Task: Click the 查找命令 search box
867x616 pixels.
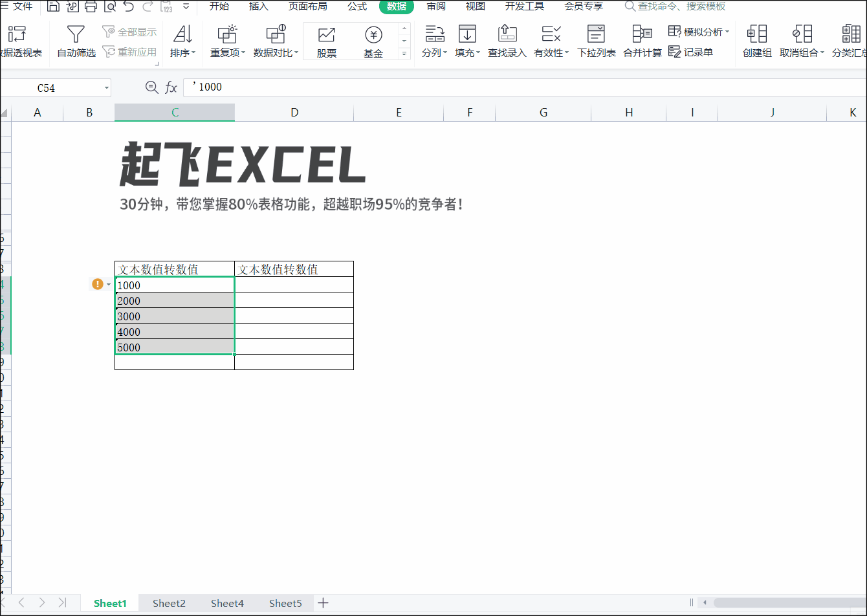Action: point(675,6)
